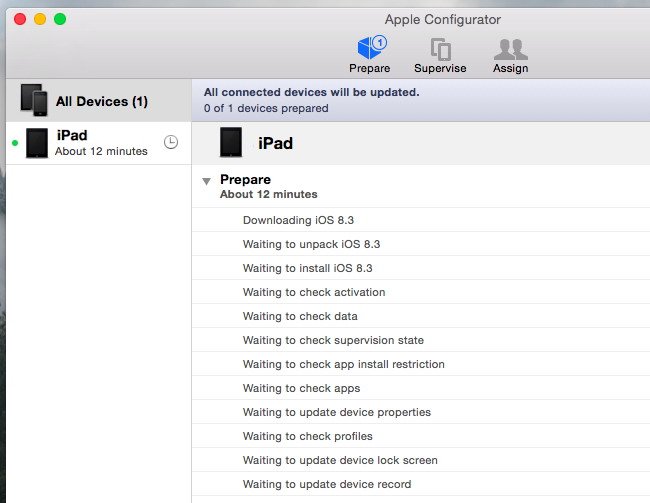Image resolution: width=650 pixels, height=503 pixels.
Task: Select 'Waiting to check supervision state' row
Action: 421,340
